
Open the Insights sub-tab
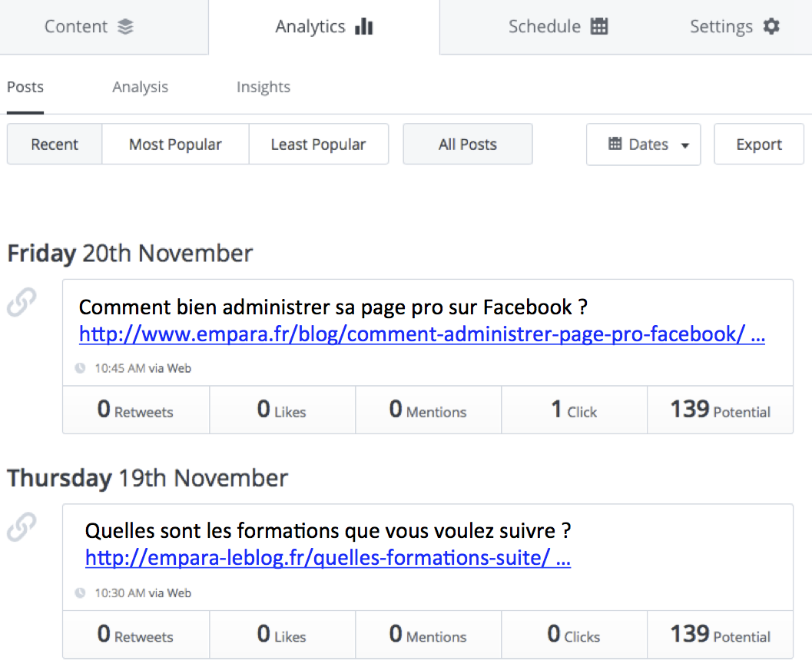tap(263, 87)
